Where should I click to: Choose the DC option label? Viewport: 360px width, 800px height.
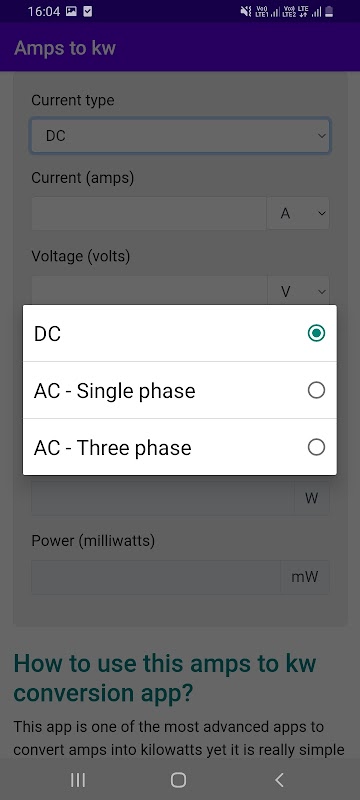pos(47,334)
